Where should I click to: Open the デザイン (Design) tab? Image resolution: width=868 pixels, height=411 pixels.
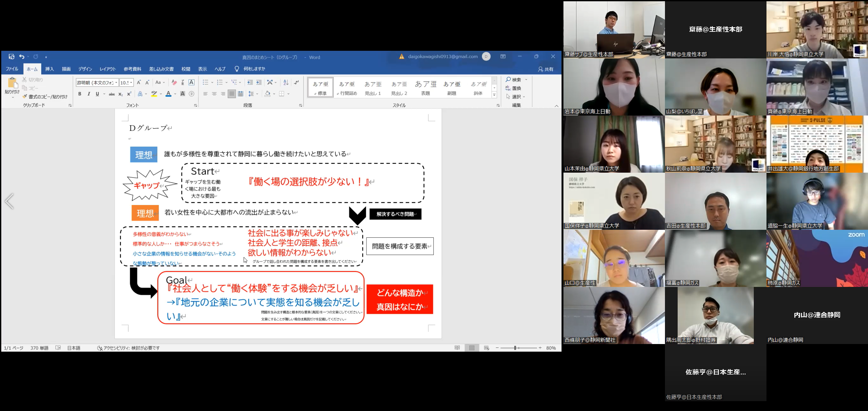[x=85, y=69]
